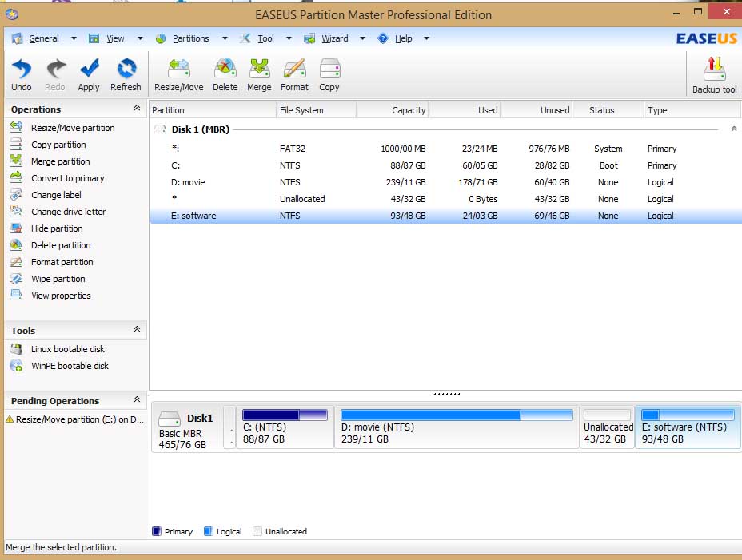Apply pending operations with Apply icon

(x=89, y=74)
